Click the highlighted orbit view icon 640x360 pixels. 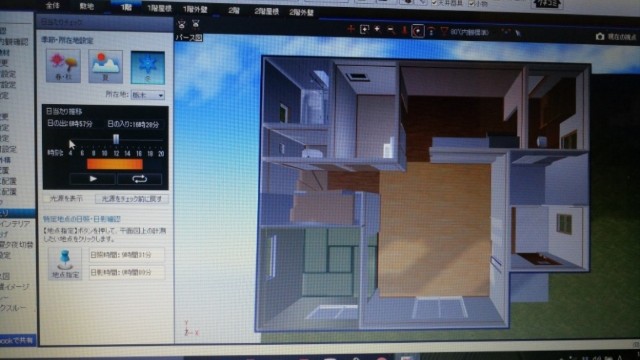click(418, 31)
